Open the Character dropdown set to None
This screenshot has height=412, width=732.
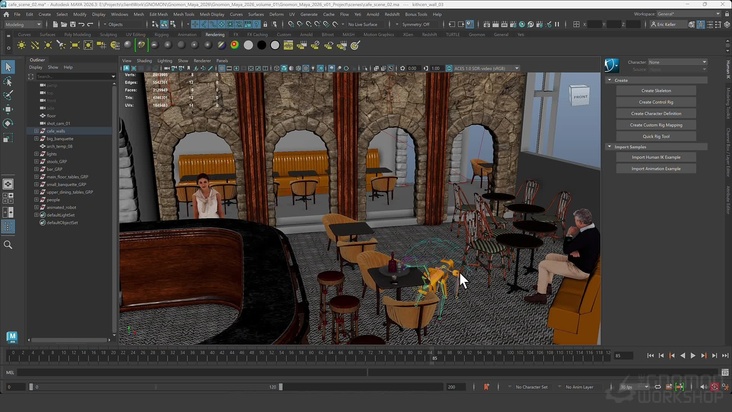coord(680,62)
